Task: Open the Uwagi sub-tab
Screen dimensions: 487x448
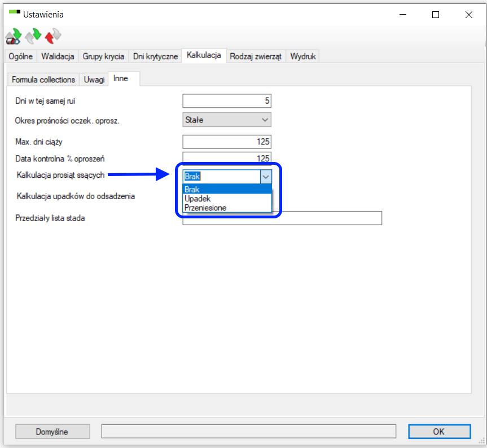Action: tap(94, 80)
